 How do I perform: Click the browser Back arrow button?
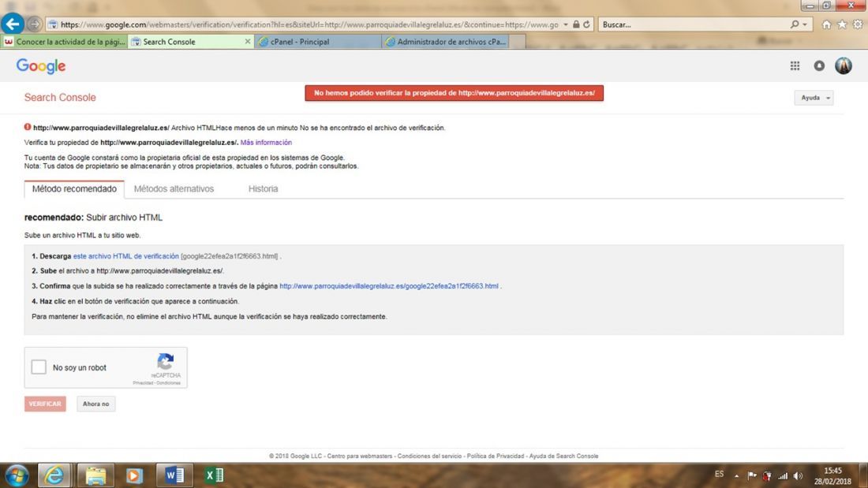point(12,24)
